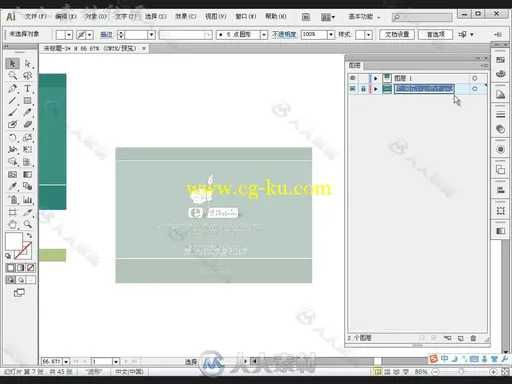The image size is (512, 384).
Task: Enable Draw Behind mode
Action: tap(21, 280)
